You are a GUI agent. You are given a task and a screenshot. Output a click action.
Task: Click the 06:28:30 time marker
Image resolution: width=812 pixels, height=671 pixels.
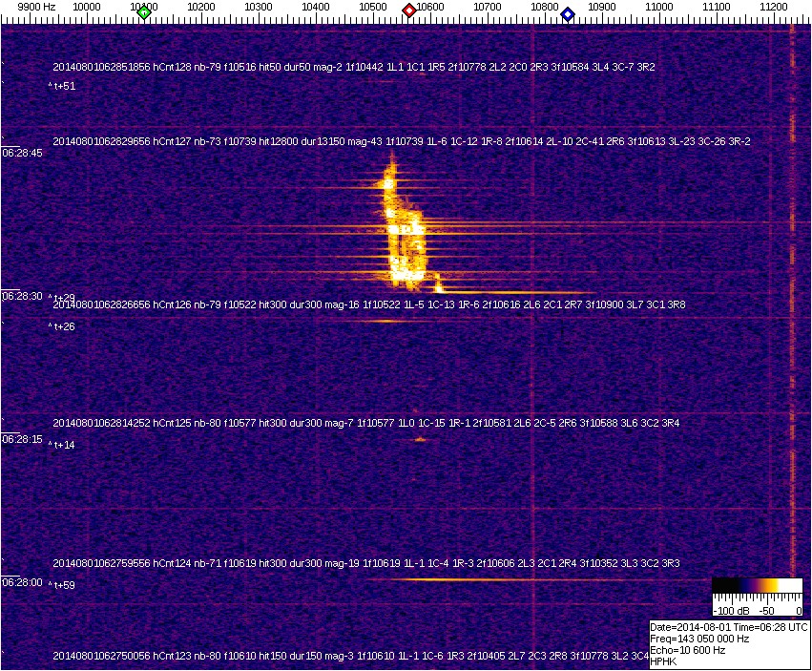click(x=21, y=296)
